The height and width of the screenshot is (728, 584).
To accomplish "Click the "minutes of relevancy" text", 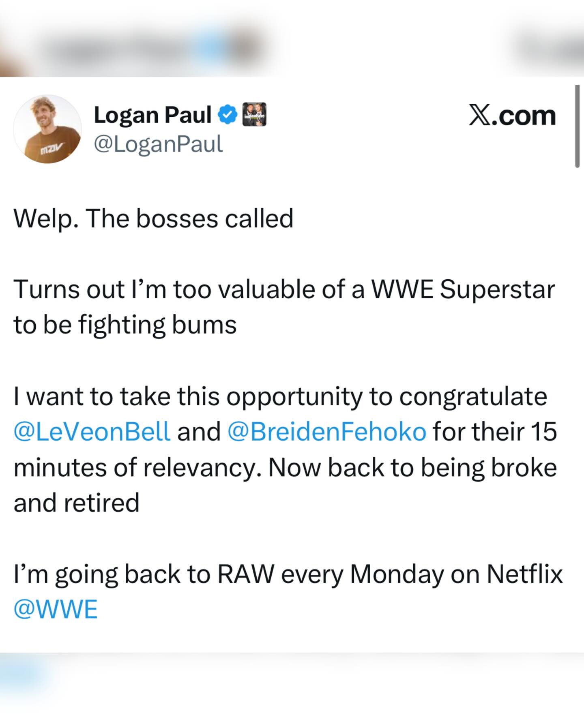I will click(137, 467).
